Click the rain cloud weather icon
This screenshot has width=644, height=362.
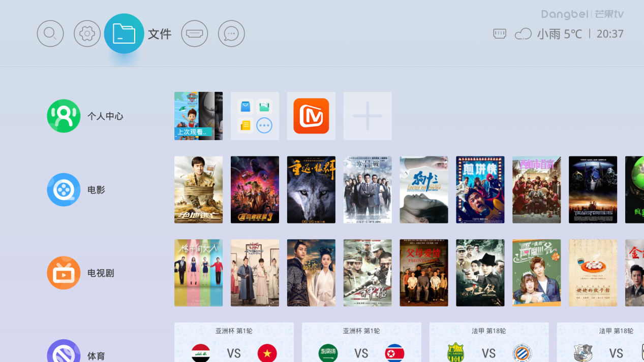pos(523,34)
